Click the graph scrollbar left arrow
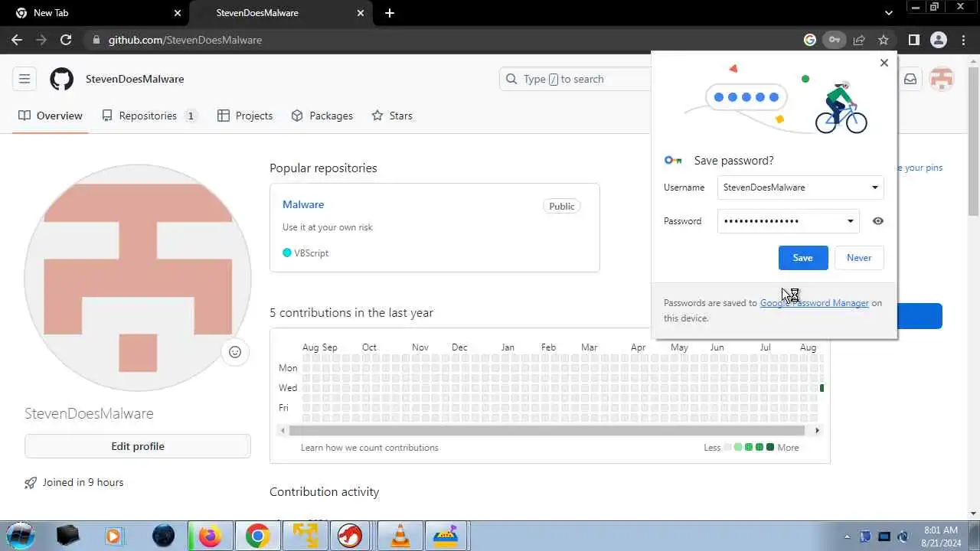 pos(283,431)
